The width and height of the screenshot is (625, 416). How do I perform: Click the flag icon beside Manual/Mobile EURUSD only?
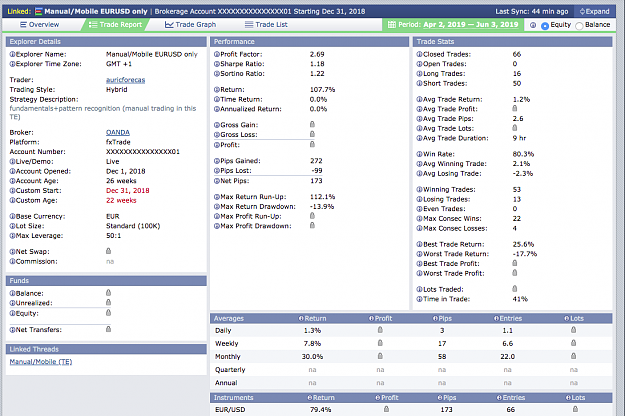tap(39, 12)
